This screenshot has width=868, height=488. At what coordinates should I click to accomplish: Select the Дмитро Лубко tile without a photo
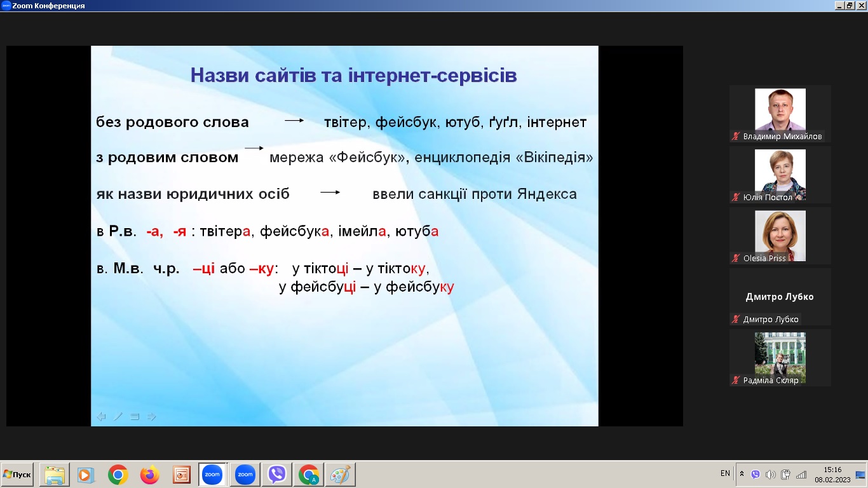(780, 297)
